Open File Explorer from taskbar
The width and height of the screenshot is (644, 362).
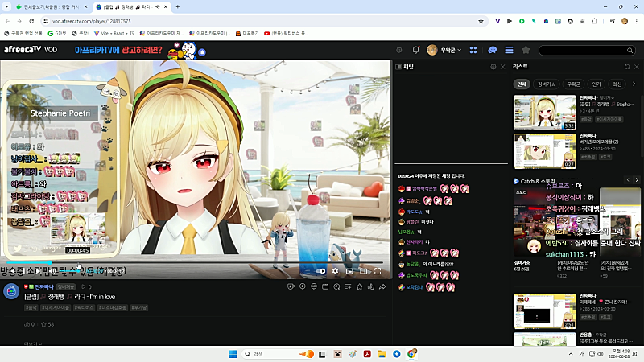[x=382, y=354]
